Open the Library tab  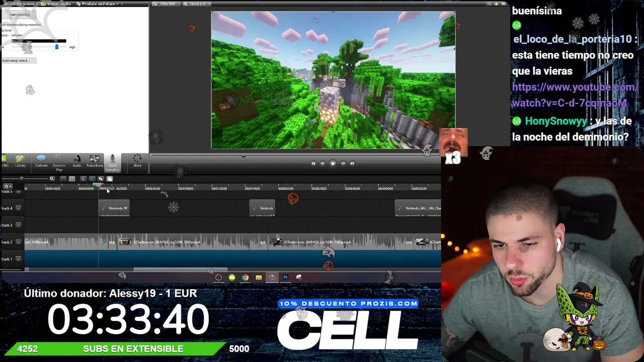click(20, 161)
